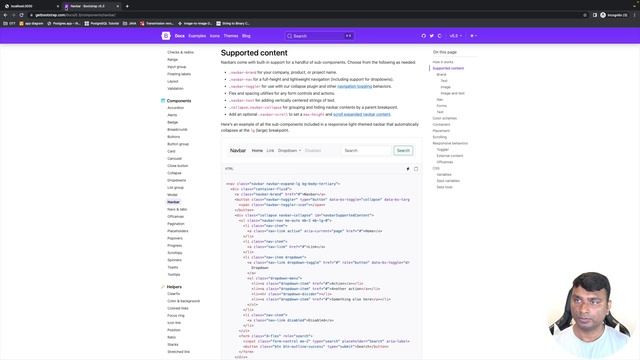
Task: Click the green outlined Search button
Action: point(403,151)
